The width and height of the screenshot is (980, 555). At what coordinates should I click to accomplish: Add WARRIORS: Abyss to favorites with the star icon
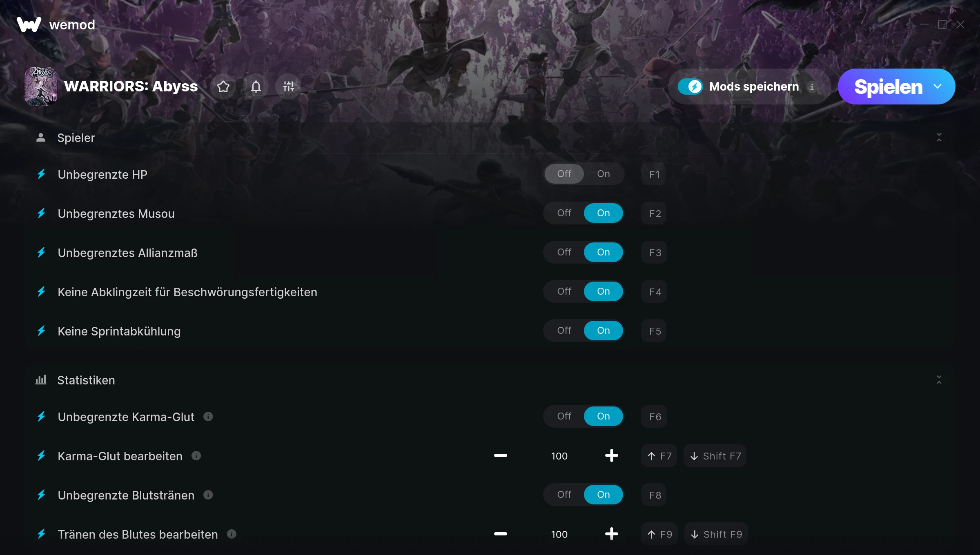coord(223,87)
